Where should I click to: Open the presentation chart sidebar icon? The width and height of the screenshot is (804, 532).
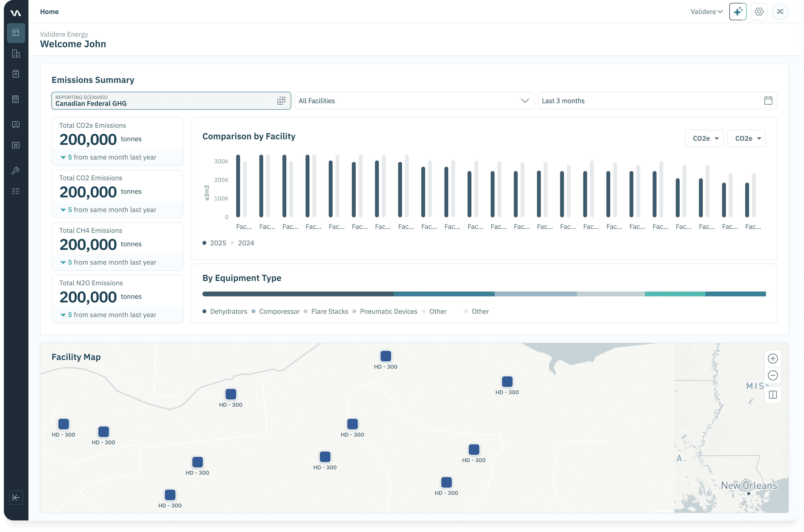point(16,125)
